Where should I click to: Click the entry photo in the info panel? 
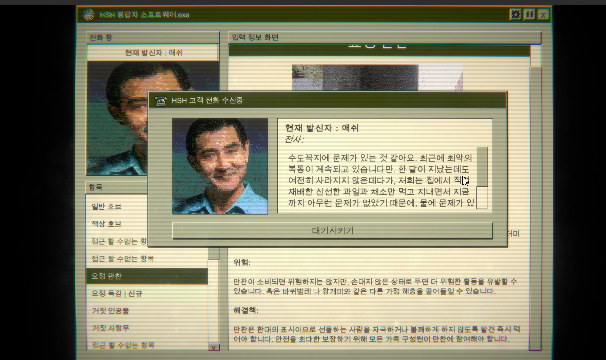(377, 77)
